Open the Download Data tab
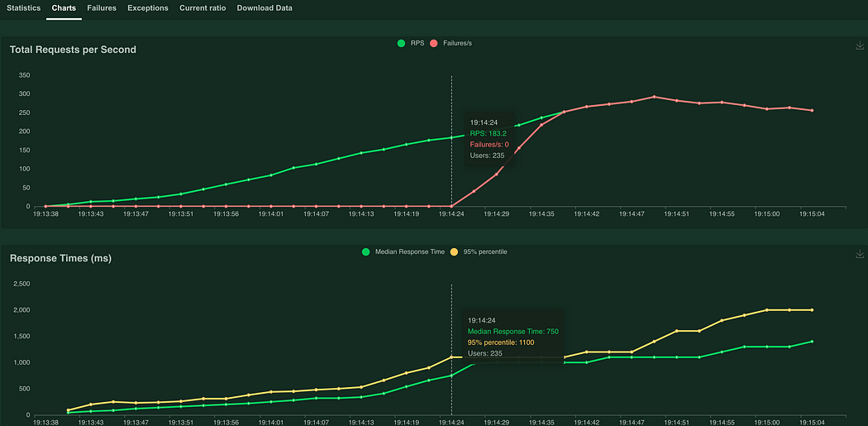Screen dimensions: 868x426 [x=265, y=8]
